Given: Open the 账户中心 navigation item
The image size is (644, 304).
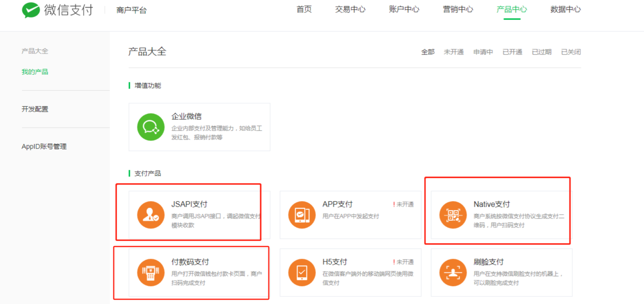Looking at the screenshot, I should pyautogui.click(x=404, y=9).
